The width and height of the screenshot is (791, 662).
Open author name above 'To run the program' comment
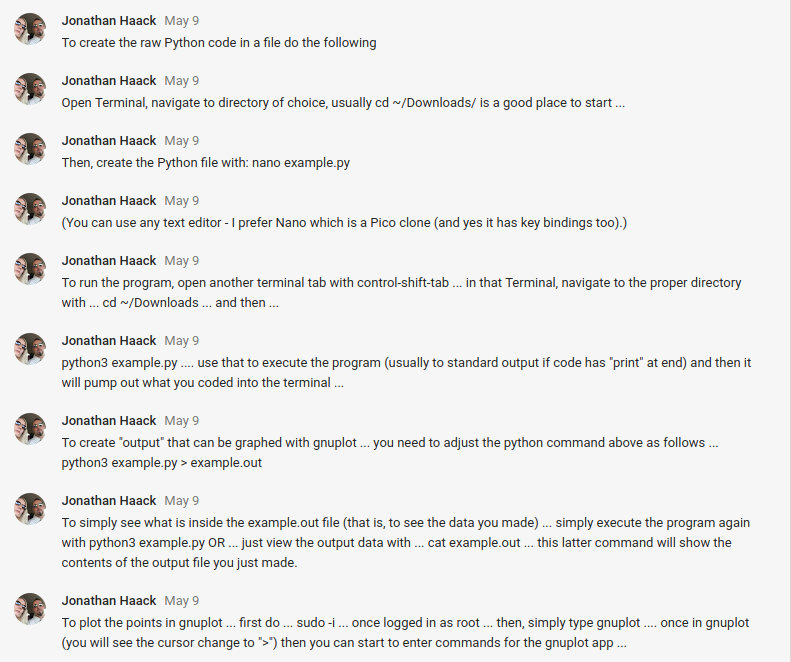pyautogui.click(x=109, y=260)
